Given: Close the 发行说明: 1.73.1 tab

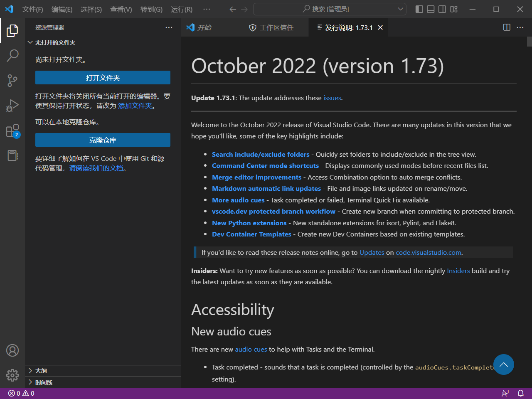Looking at the screenshot, I should point(380,27).
